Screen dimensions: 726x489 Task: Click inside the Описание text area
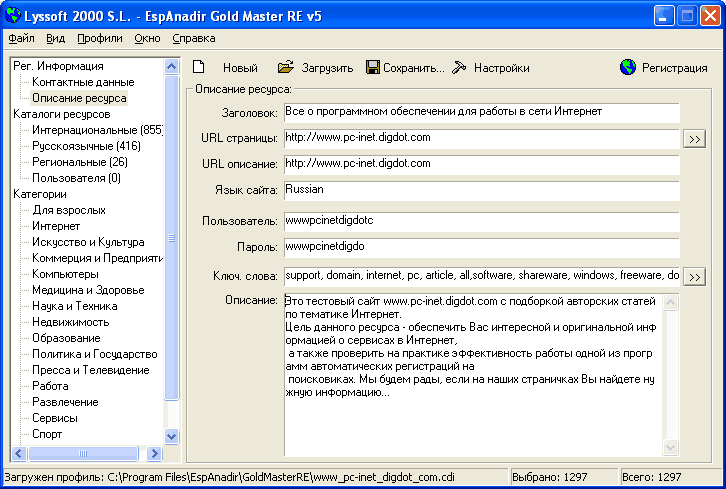(473, 375)
